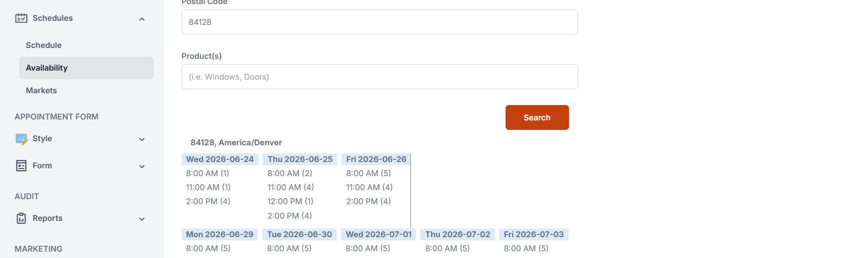The width and height of the screenshot is (868, 258).
Task: Click the Reports clipboard icon
Action: pyautogui.click(x=21, y=218)
